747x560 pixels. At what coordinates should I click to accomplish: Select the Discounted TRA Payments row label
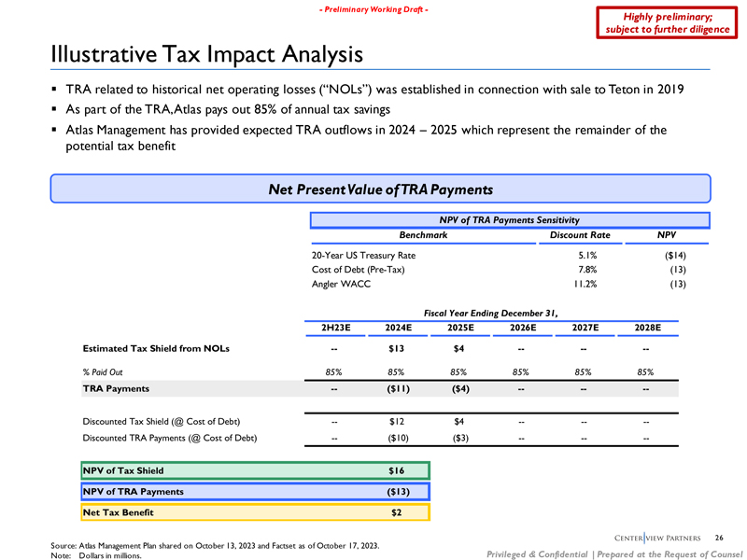click(x=170, y=437)
